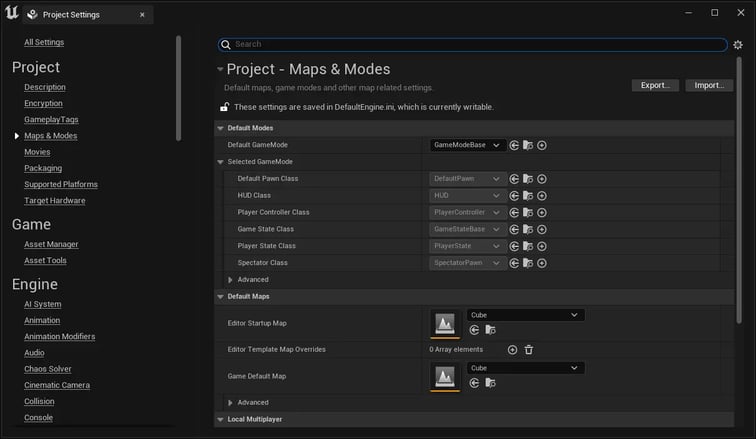Collapse the Project - Maps & Modes header
The image size is (756, 439).
coord(220,69)
